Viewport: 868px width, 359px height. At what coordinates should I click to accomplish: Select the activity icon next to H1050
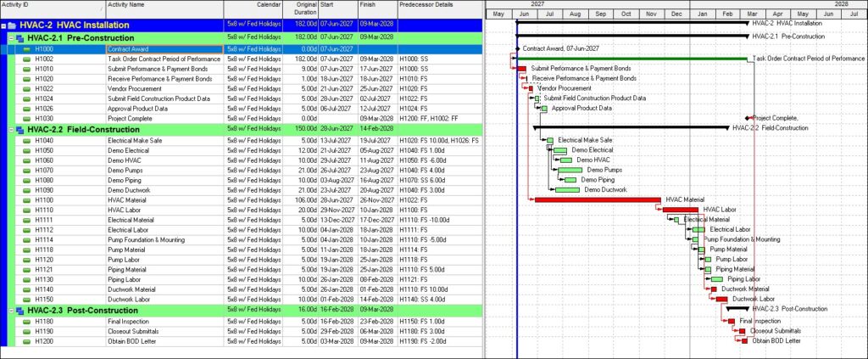[x=26, y=151]
